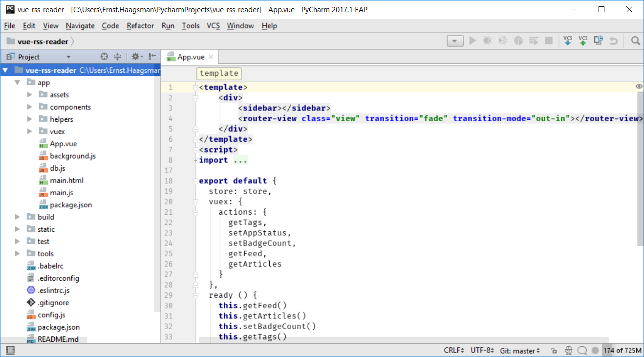Viewport: 644px width, 357px height.
Task: Toggle tool window buttons in bottom-left corner
Action: 10,351
